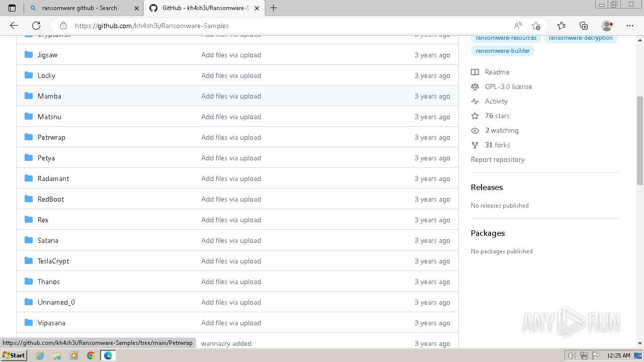Open Internet Explorer from taskbar

coord(40,355)
